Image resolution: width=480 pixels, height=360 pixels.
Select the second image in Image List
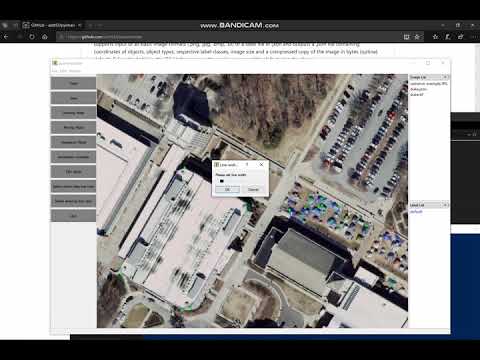(x=418, y=89)
